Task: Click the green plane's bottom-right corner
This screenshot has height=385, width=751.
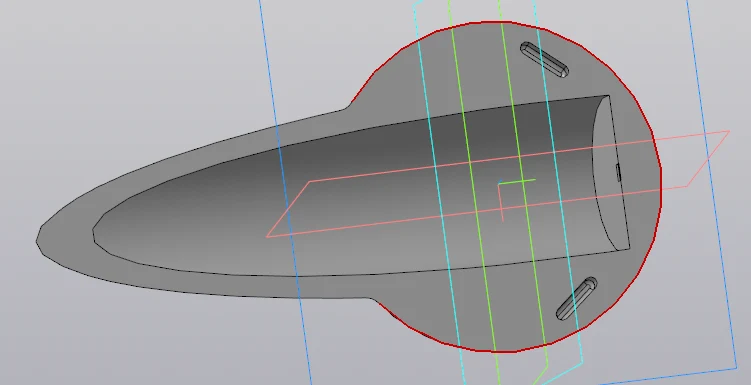Action: pos(547,366)
